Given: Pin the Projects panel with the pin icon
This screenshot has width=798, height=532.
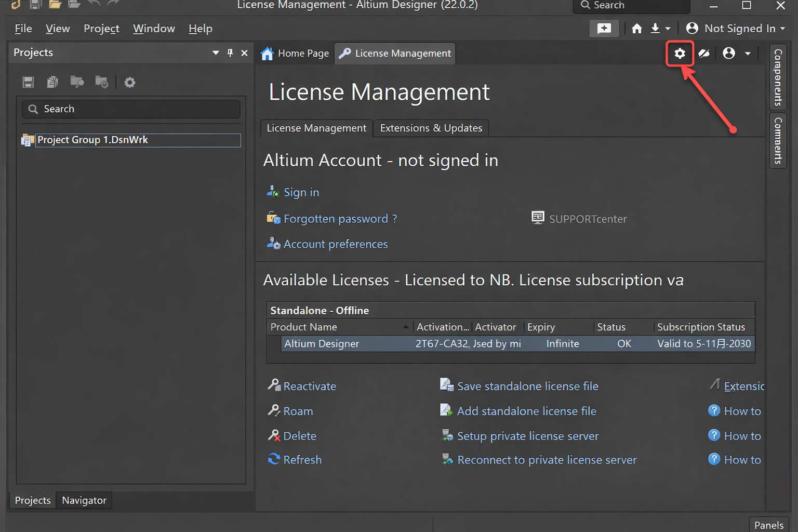Looking at the screenshot, I should point(230,53).
